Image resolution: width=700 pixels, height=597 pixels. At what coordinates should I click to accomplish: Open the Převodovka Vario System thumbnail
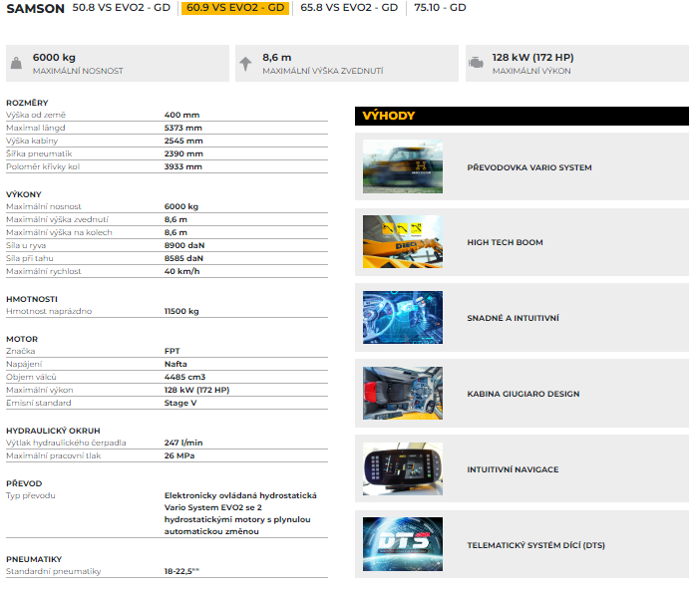[403, 166]
